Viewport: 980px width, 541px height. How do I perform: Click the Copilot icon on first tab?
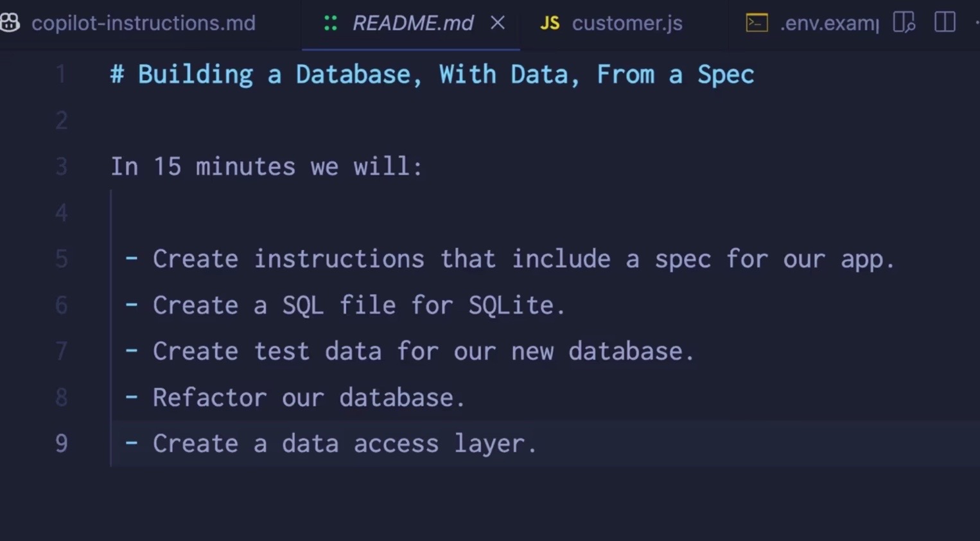(x=10, y=23)
